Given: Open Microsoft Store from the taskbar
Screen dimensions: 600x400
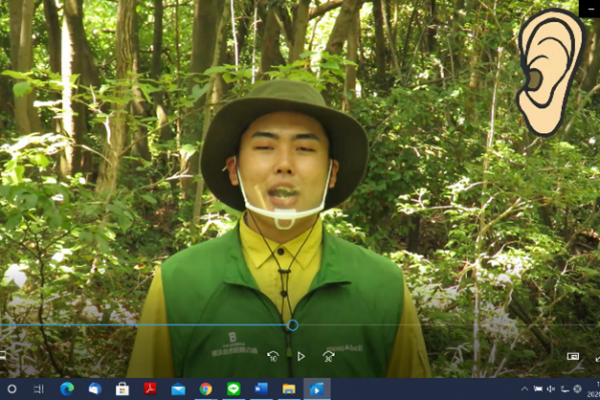Looking at the screenshot, I should (122, 388).
